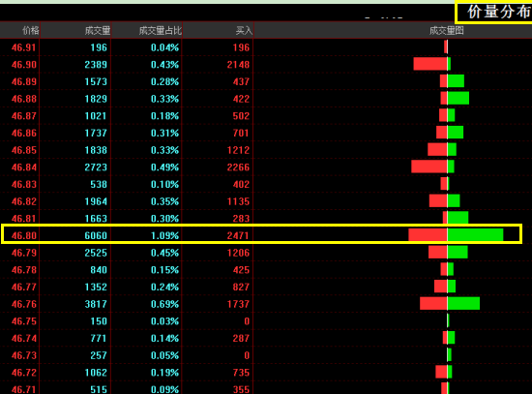Viewport: 532px width, 394px height.
Task: Click the green sell bar in the 46.88 row
Action: point(458,98)
